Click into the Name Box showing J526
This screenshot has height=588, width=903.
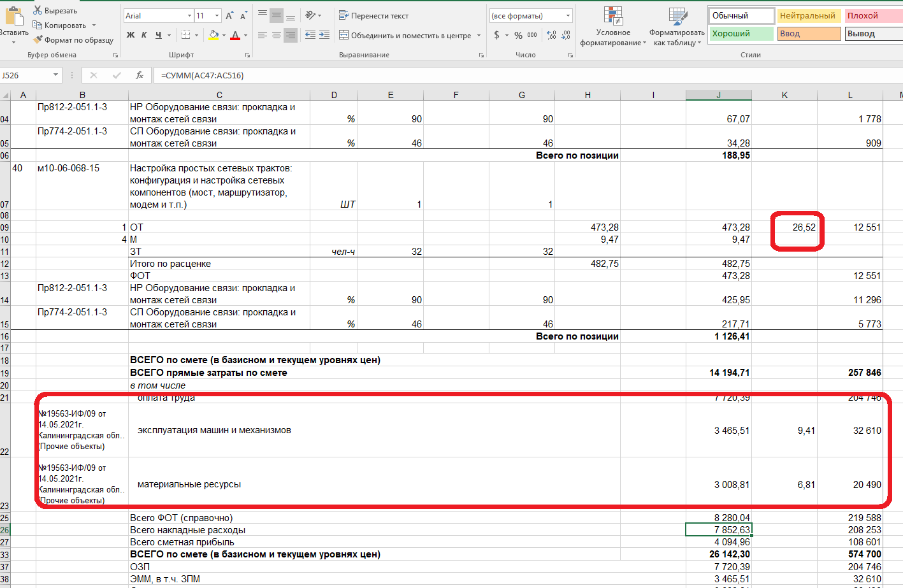pyautogui.click(x=25, y=75)
